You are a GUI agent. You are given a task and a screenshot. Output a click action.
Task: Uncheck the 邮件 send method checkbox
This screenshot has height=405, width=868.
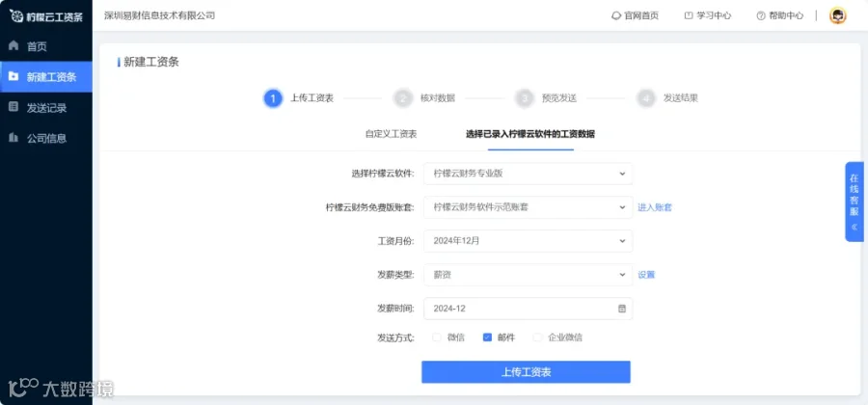(487, 337)
